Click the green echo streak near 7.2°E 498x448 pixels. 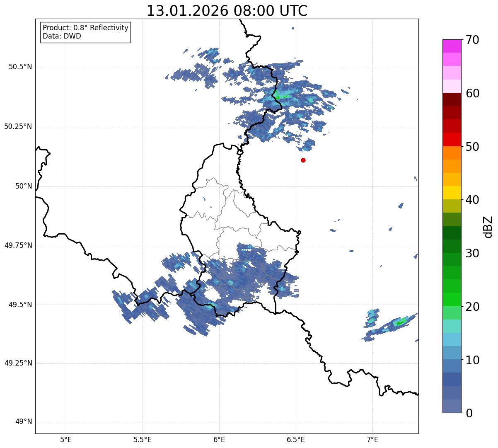click(x=400, y=322)
